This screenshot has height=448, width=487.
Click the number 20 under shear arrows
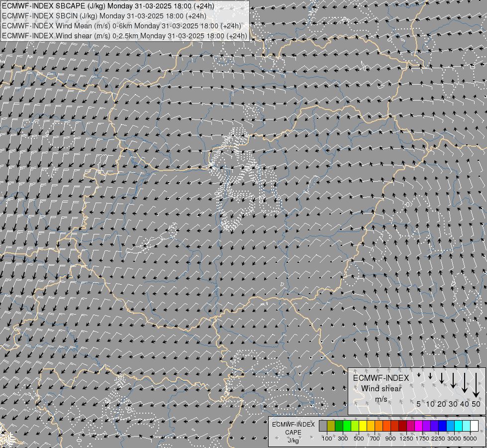[x=442, y=404]
